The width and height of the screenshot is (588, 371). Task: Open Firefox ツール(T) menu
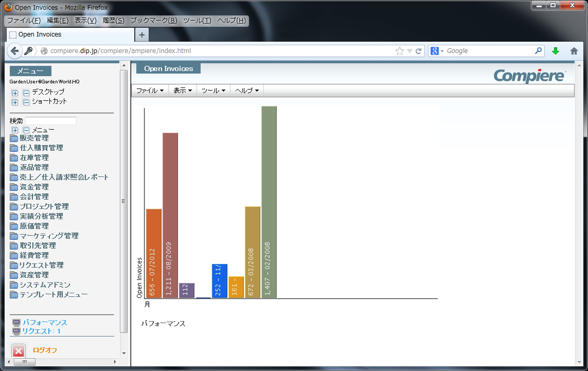pyautogui.click(x=197, y=21)
